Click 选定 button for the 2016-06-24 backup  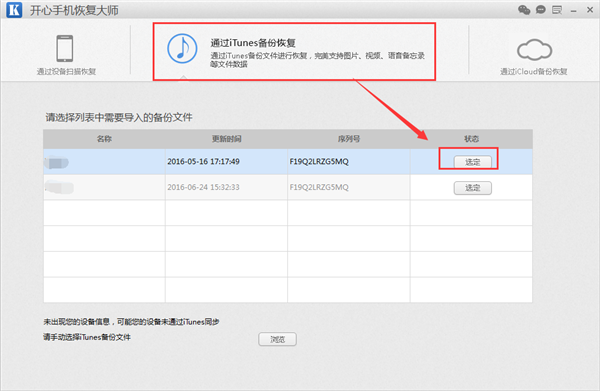(473, 188)
